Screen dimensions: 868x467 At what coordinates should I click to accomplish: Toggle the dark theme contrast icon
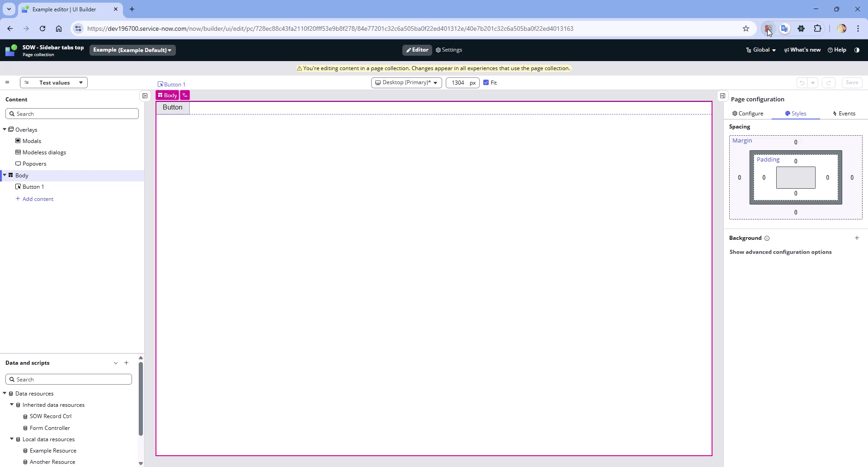[857, 50]
